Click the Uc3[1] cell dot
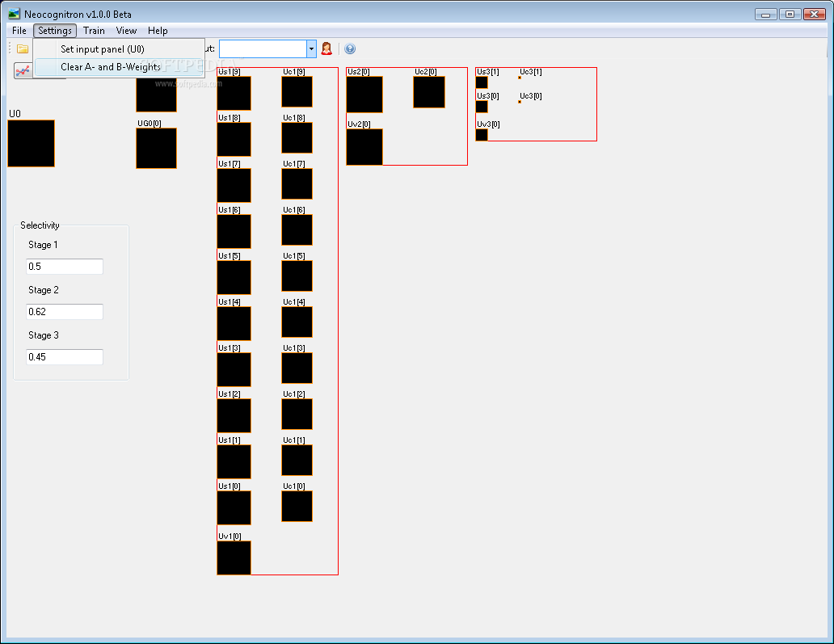 [x=520, y=78]
